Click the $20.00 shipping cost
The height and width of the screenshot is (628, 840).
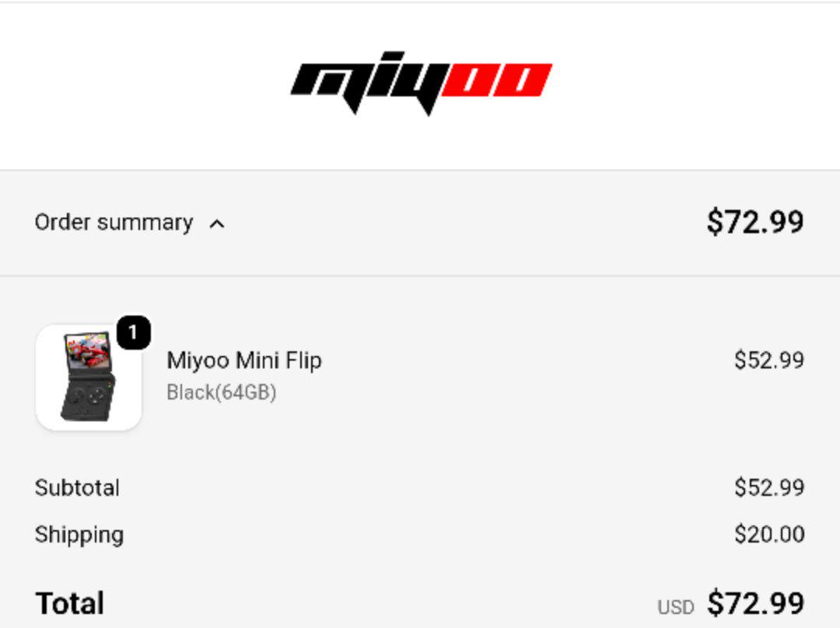pyautogui.click(x=768, y=535)
